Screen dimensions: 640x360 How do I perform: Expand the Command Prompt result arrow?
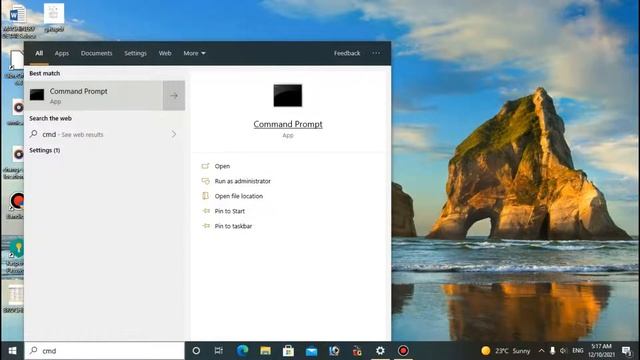click(174, 96)
